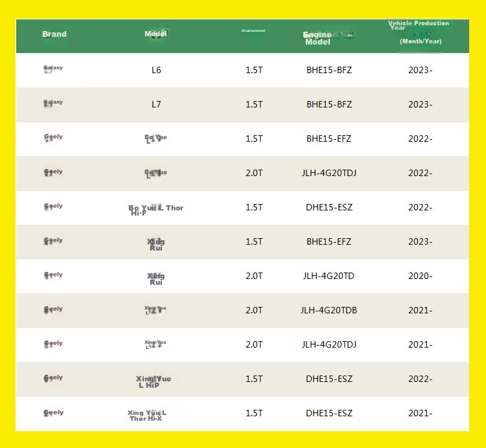Click 2.0T in the JLH-4G20TDB row

pyautogui.click(x=254, y=311)
